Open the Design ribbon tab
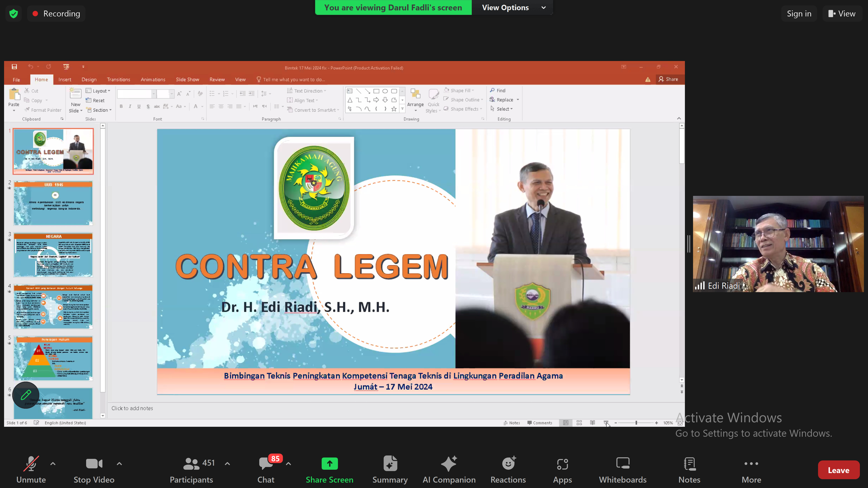This screenshot has height=488, width=868. click(x=89, y=80)
